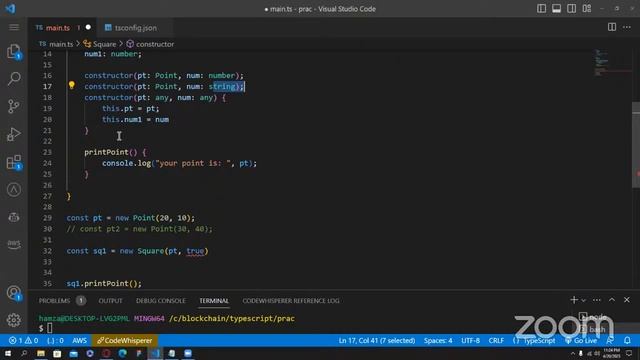Image resolution: width=640 pixels, height=360 pixels.
Task: Close the terminal panel
Action: (627, 300)
